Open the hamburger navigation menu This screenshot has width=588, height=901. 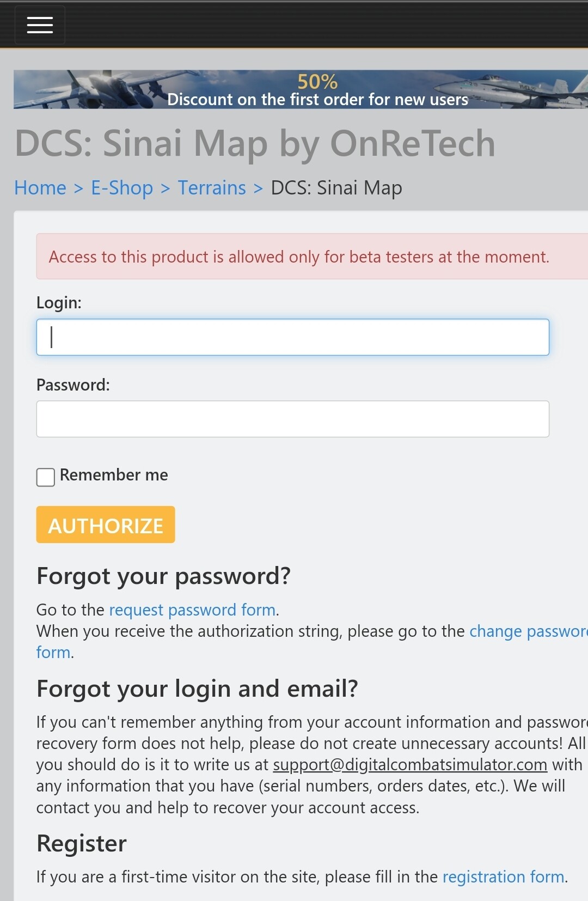point(40,25)
